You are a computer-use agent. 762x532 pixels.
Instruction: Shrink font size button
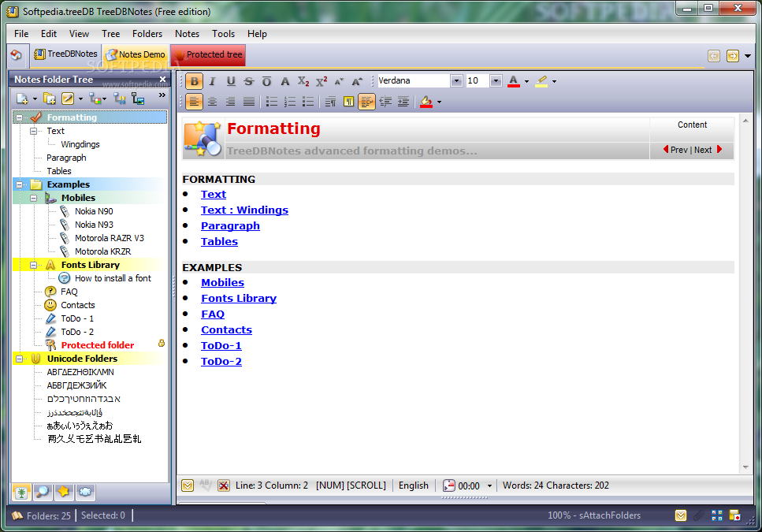[339, 81]
